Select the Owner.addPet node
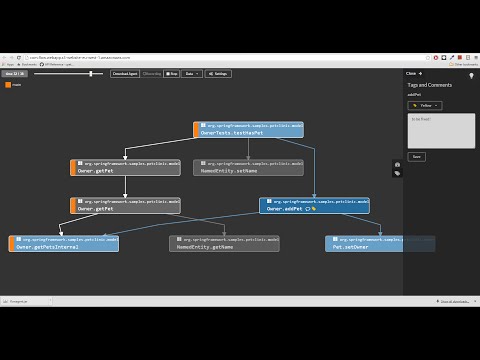The width and height of the screenshot is (480, 360). (314, 205)
